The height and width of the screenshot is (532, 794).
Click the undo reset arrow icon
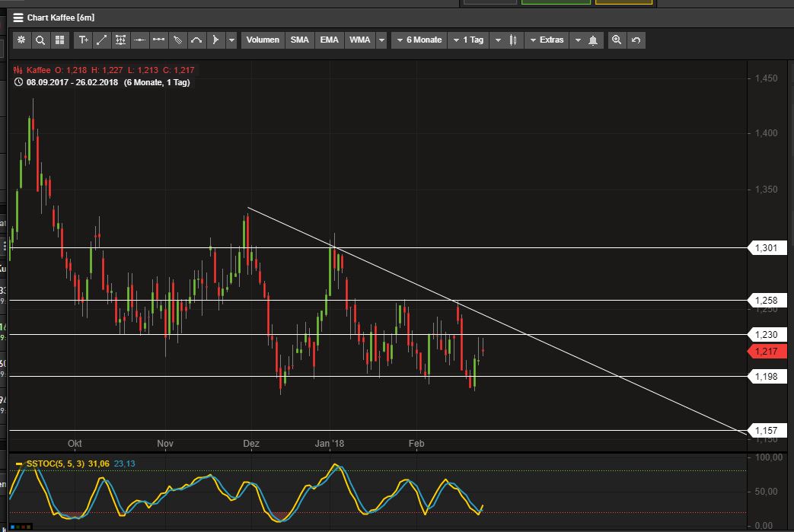pos(636,40)
